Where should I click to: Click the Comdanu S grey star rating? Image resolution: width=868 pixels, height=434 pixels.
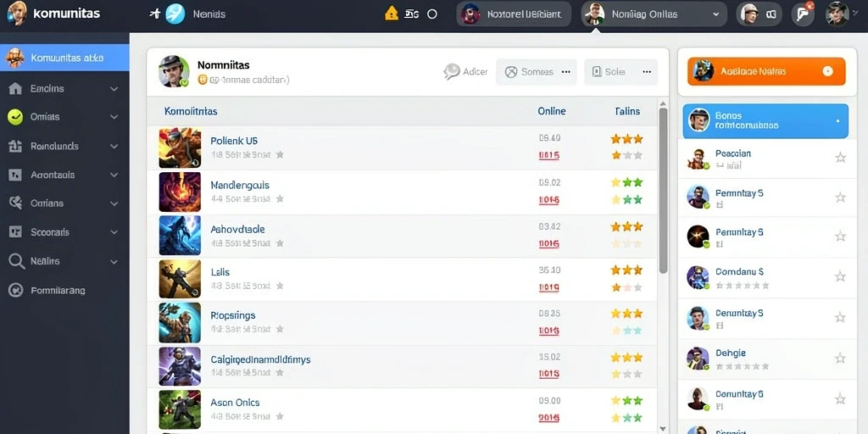(743, 286)
